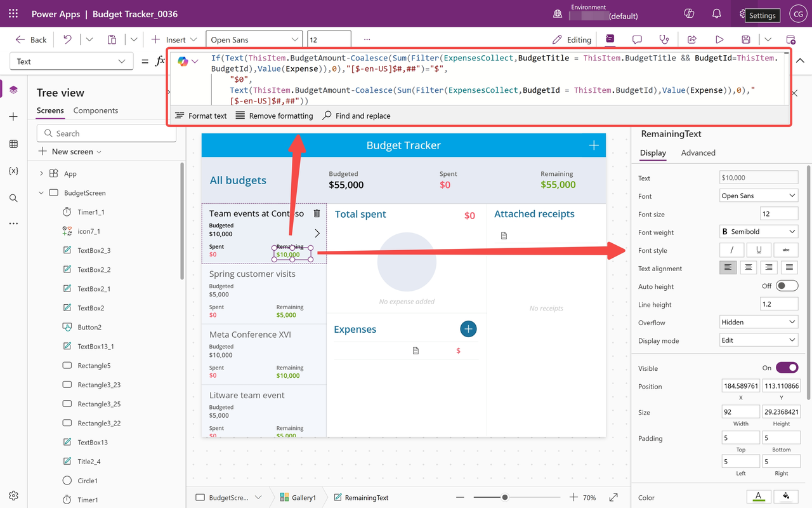Open the Data table icon in left rail

[x=13, y=144]
